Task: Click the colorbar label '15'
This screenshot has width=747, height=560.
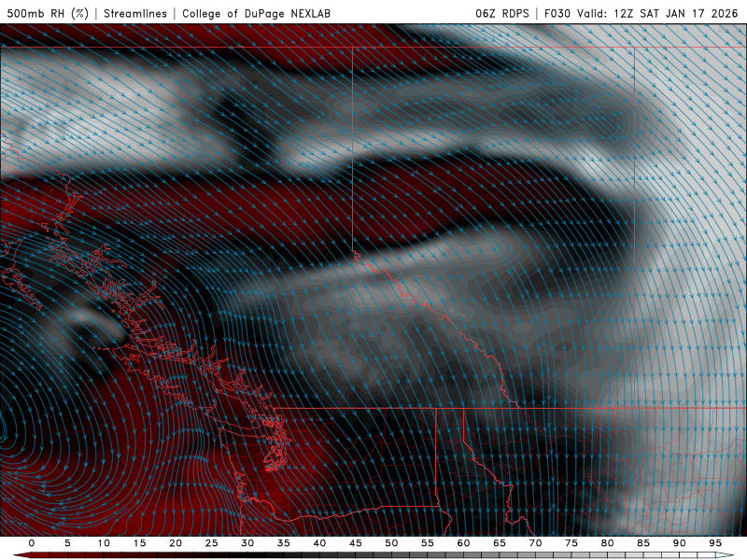Action: (139, 543)
